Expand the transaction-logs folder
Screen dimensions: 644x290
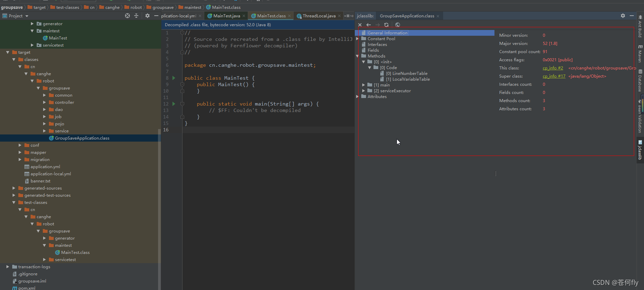(7, 267)
